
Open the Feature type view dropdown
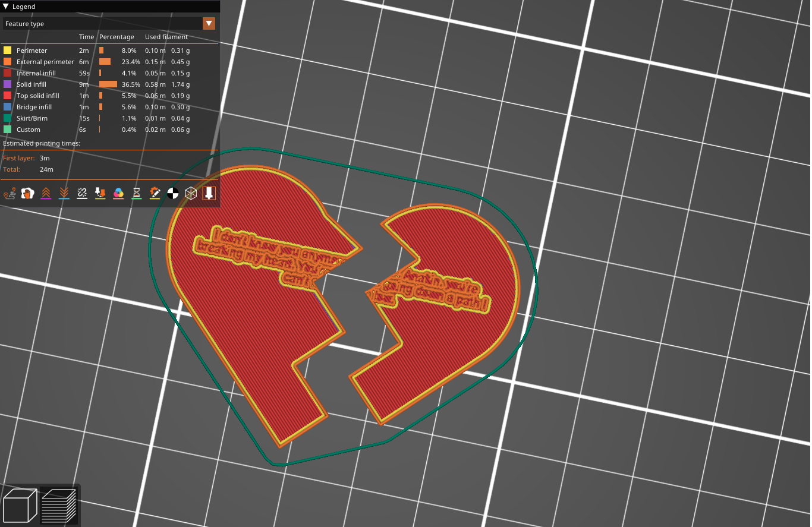click(109, 24)
